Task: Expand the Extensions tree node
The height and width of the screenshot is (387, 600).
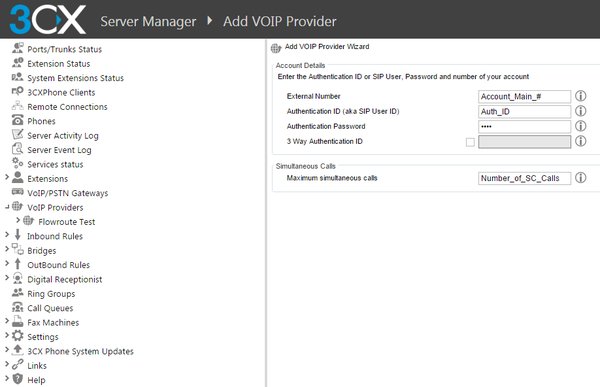Action: point(7,177)
